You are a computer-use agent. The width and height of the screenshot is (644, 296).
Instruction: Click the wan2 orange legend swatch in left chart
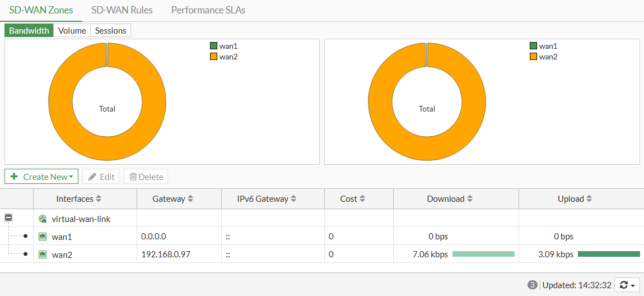click(x=213, y=57)
